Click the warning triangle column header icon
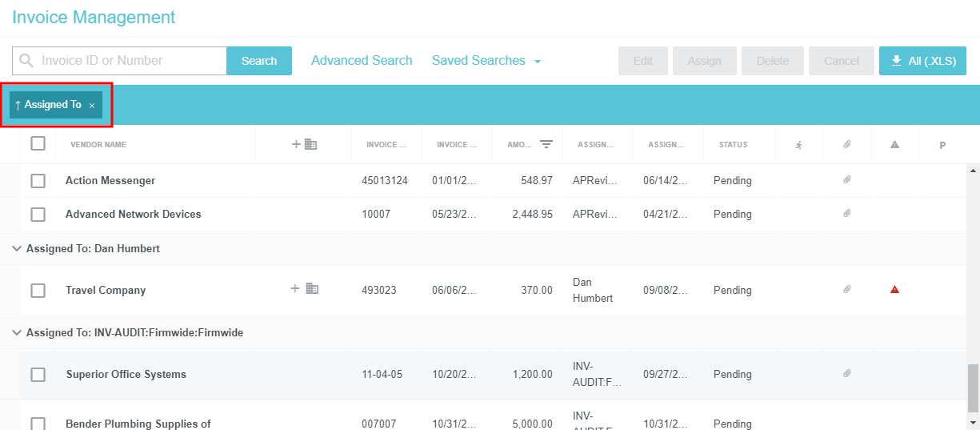The image size is (980, 430). pyautogui.click(x=894, y=145)
